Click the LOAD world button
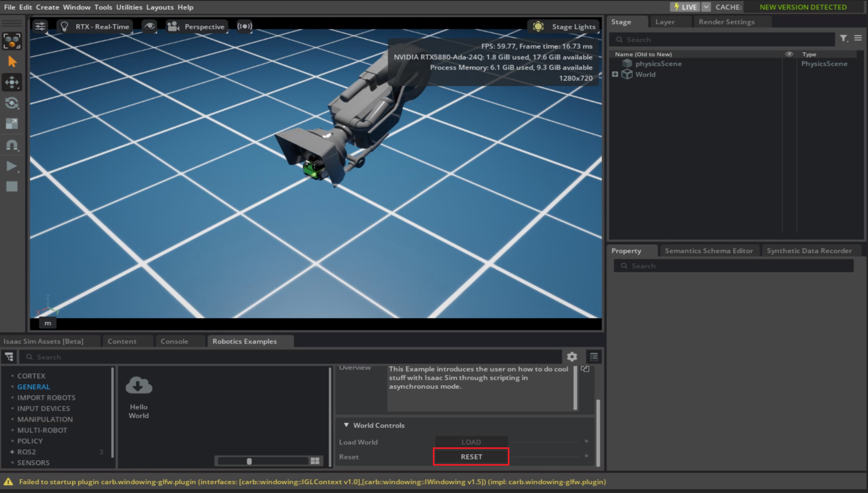The height and width of the screenshot is (493, 868). (471, 442)
